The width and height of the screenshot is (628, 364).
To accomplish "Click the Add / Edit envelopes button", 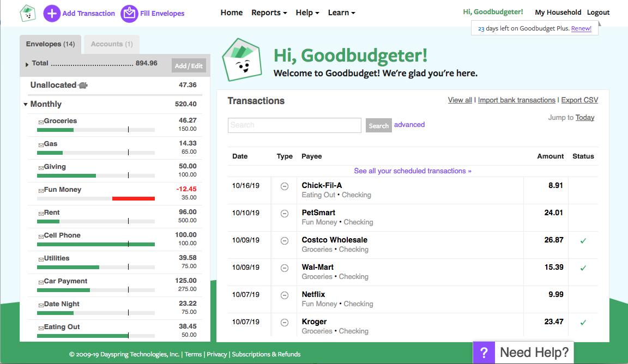I will click(x=189, y=66).
